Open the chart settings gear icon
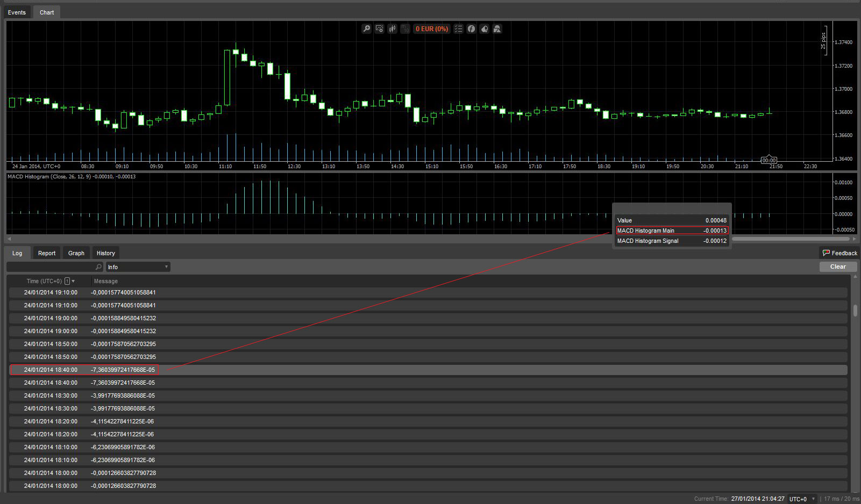The image size is (861, 504). click(379, 29)
